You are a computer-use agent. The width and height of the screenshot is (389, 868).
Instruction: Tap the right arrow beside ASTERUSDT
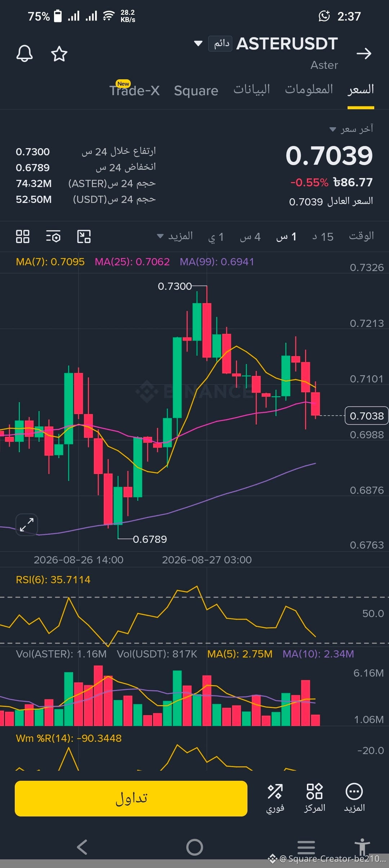(x=364, y=53)
